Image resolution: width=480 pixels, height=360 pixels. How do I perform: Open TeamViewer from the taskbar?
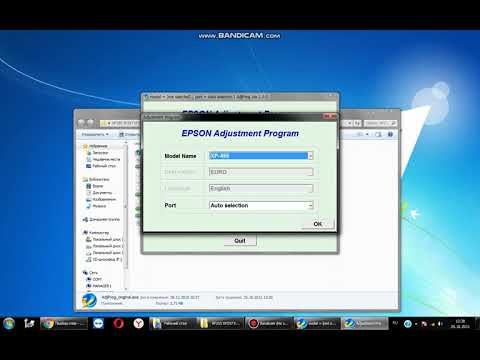click(98, 323)
